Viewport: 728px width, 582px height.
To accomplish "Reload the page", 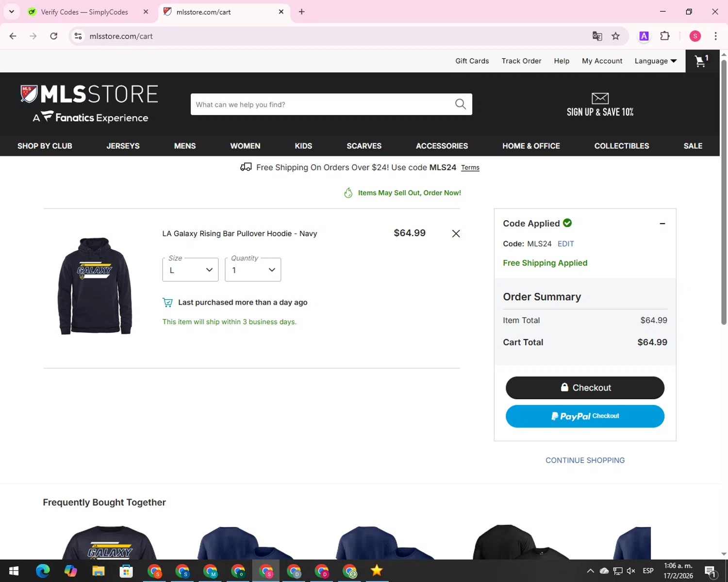I will (54, 36).
